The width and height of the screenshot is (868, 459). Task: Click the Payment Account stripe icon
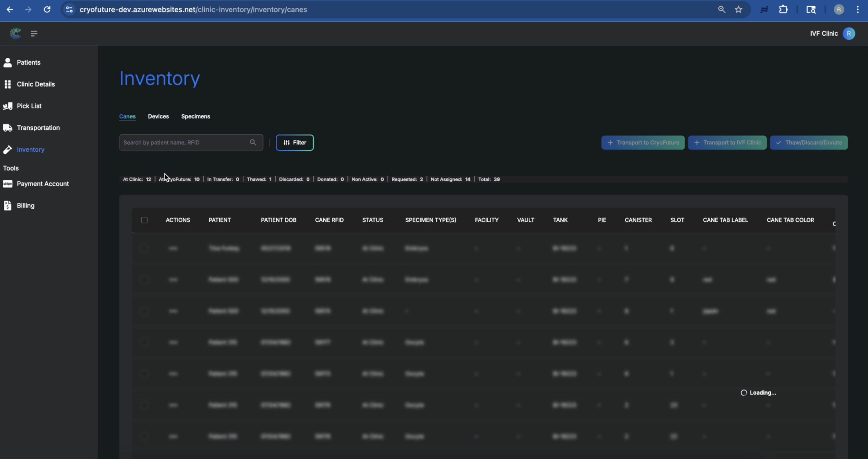(7, 184)
